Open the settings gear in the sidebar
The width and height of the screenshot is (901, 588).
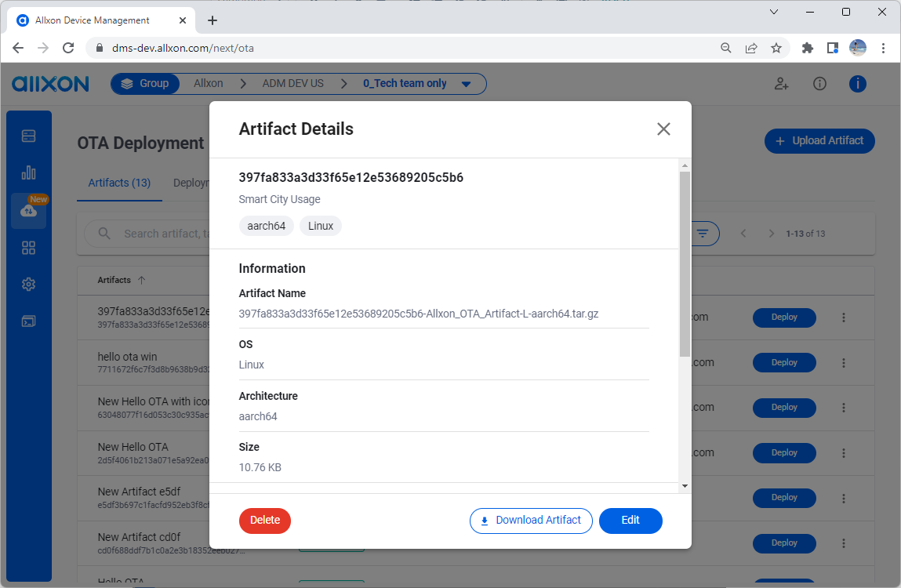pos(28,284)
